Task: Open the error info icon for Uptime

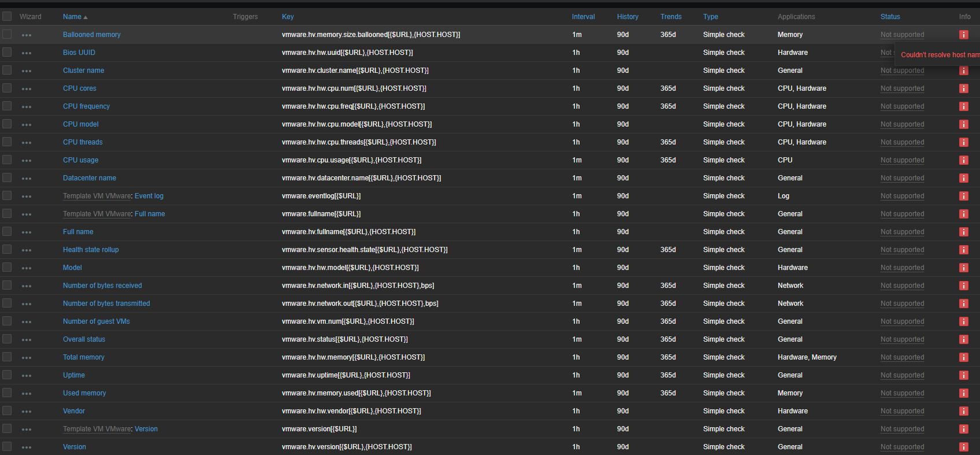Action: pyautogui.click(x=964, y=375)
